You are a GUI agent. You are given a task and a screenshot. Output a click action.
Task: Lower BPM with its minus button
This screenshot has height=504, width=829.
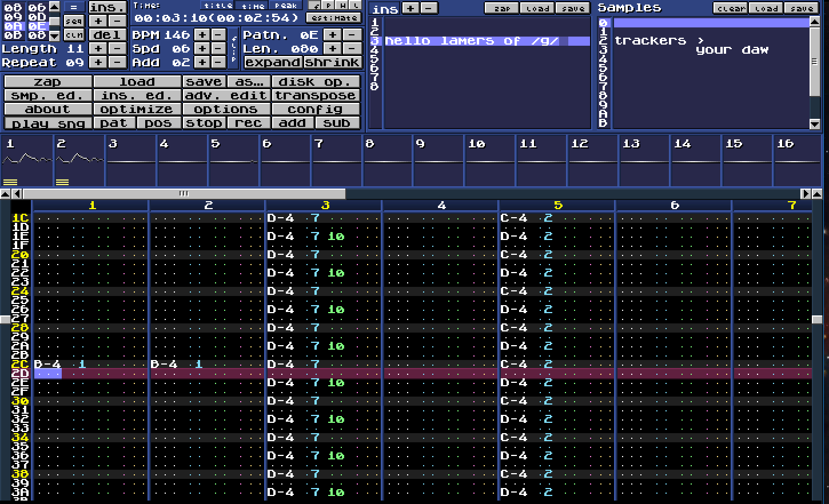click(x=218, y=35)
